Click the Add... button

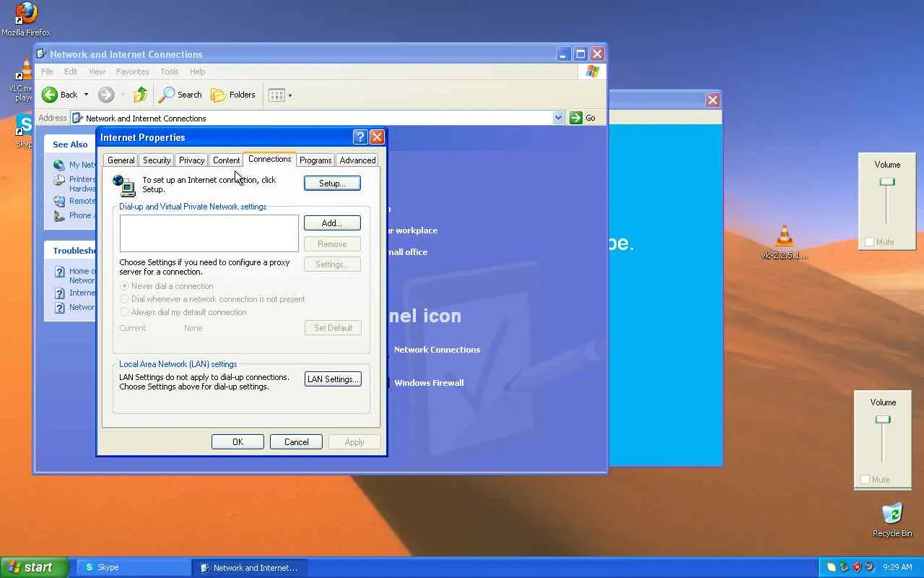point(332,223)
